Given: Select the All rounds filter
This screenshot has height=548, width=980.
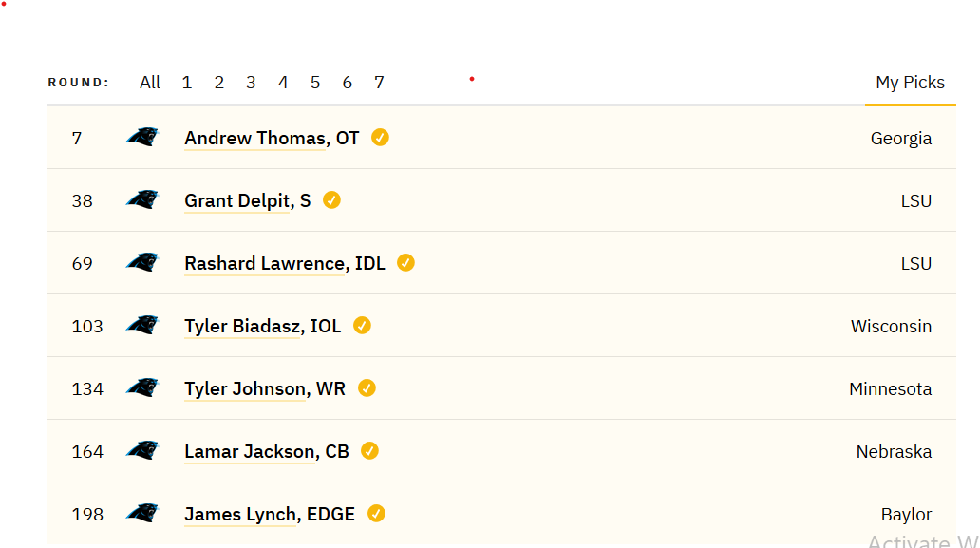Looking at the screenshot, I should point(150,83).
